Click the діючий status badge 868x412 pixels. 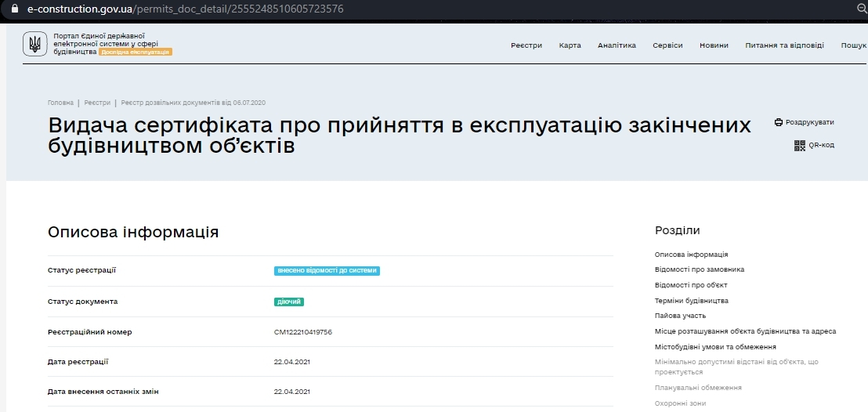pyautogui.click(x=289, y=302)
